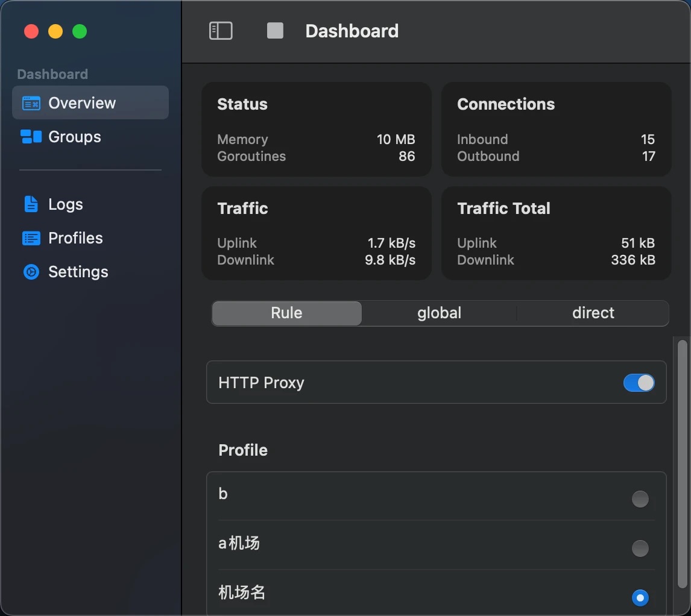Open Settings via the gear-play icon
Screen dimensions: 691x616
[x=31, y=271]
